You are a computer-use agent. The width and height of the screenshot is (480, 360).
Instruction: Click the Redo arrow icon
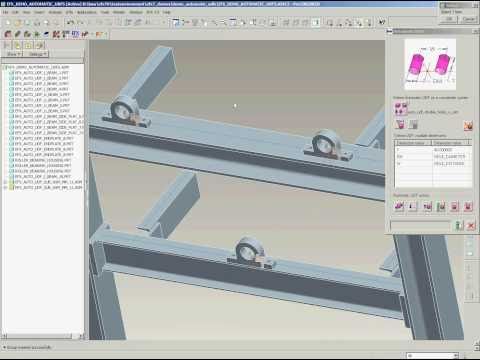[80, 23]
